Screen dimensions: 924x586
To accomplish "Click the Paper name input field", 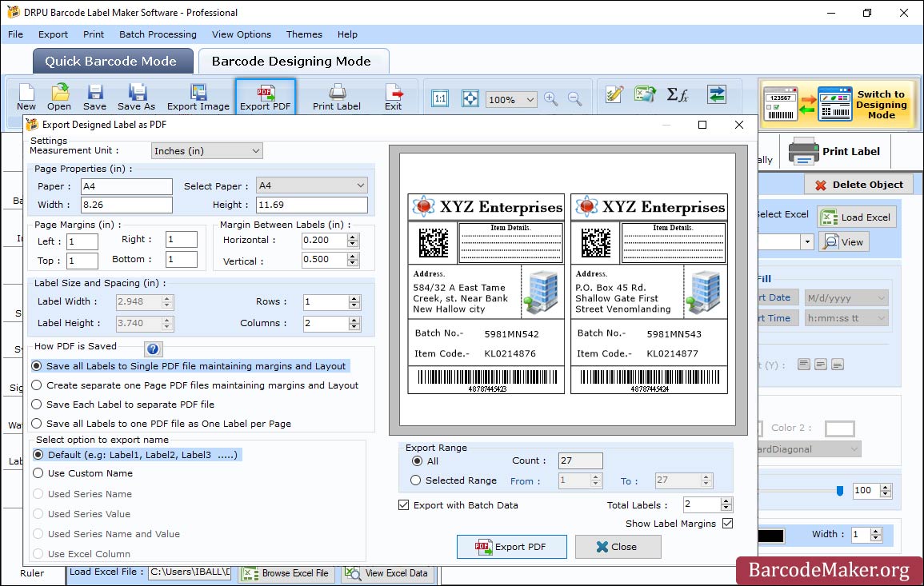I will 126,186.
